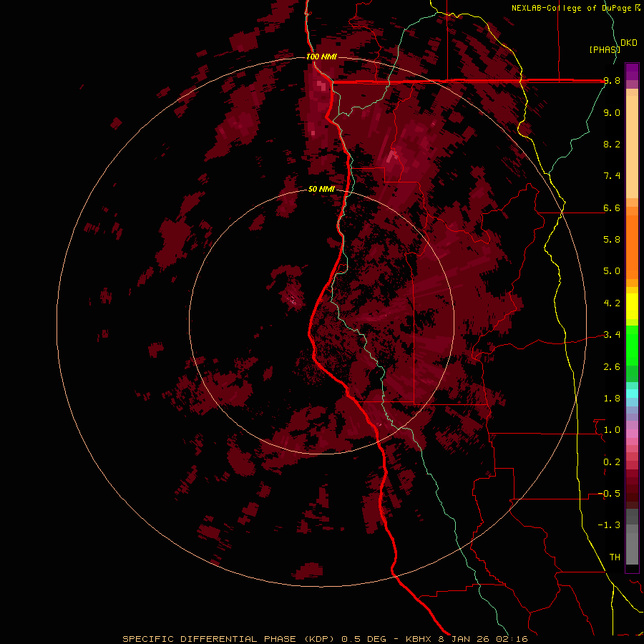Click the 7.4 value on color scale
Image resolution: width=644 pixels, height=644 pixels.
coord(612,176)
